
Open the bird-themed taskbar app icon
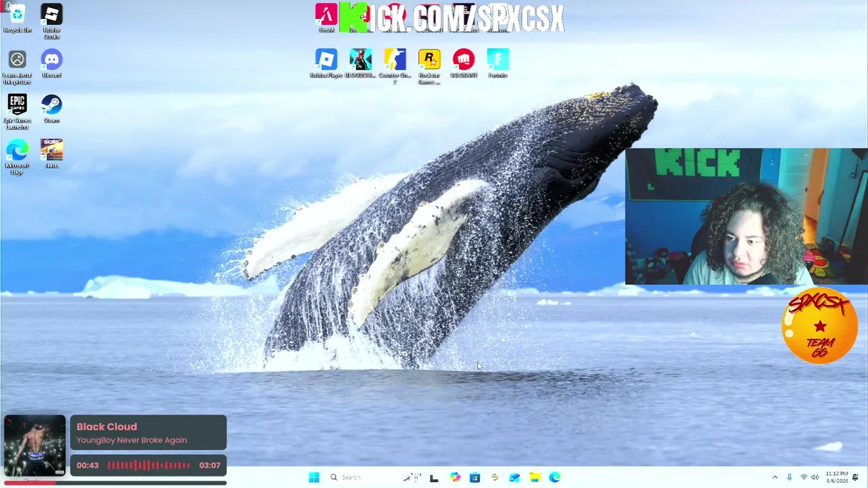click(x=412, y=477)
